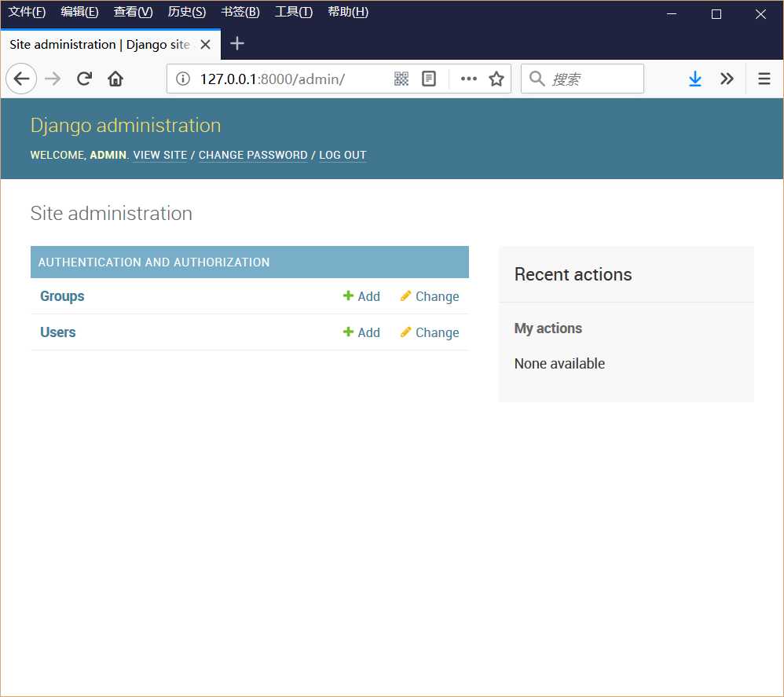Viewport: 784px width, 697px height.
Task: Click Change link for Users
Action: tap(430, 332)
